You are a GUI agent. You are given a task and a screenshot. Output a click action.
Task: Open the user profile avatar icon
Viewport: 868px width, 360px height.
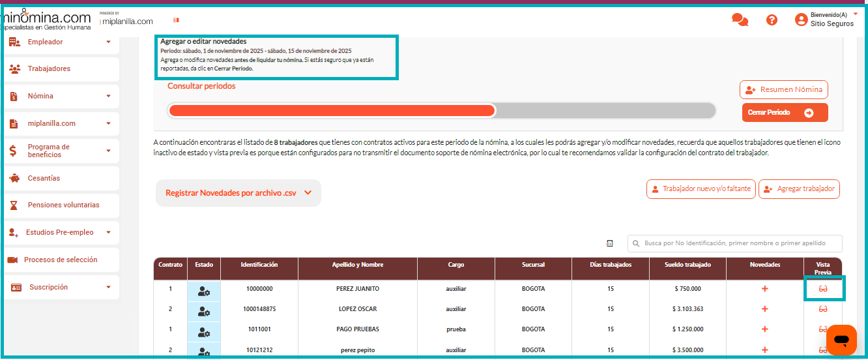801,20
